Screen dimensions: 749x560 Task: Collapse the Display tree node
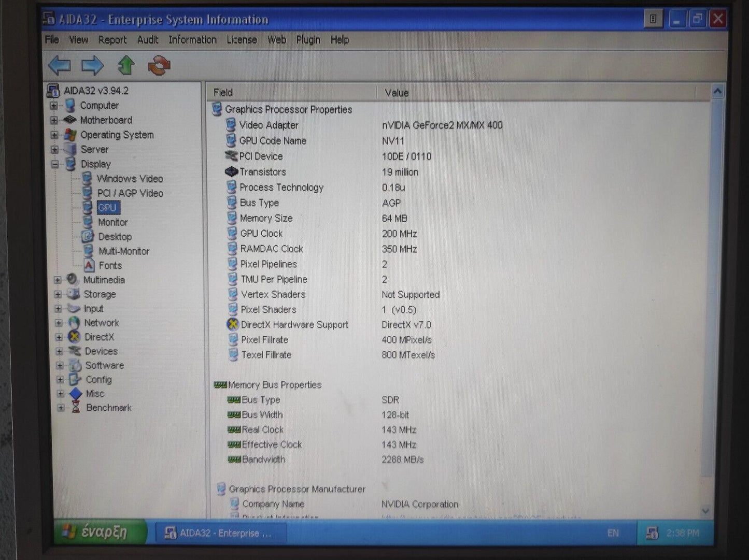click(55, 164)
